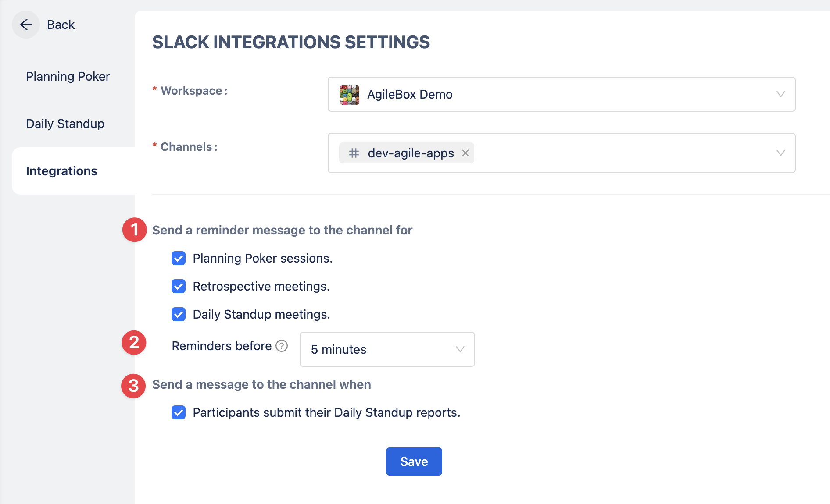Open the Reminders before help tooltip icon

(x=282, y=346)
